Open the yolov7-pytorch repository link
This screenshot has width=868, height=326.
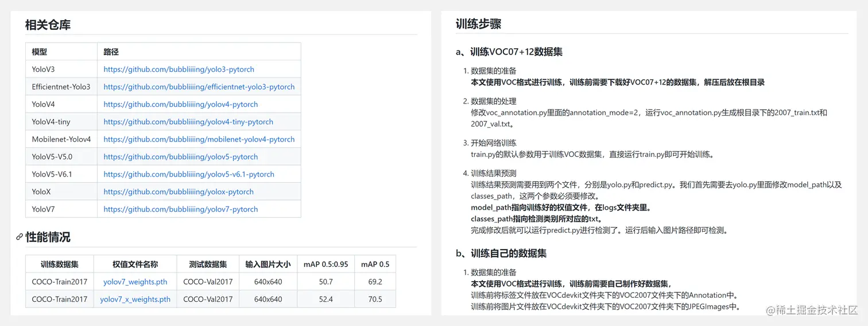(x=180, y=209)
